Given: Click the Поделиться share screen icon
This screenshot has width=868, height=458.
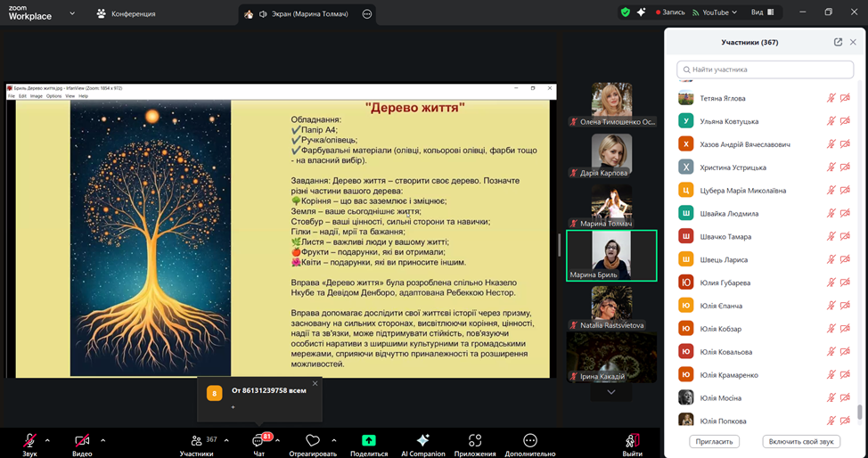Looking at the screenshot, I should pos(369,440).
